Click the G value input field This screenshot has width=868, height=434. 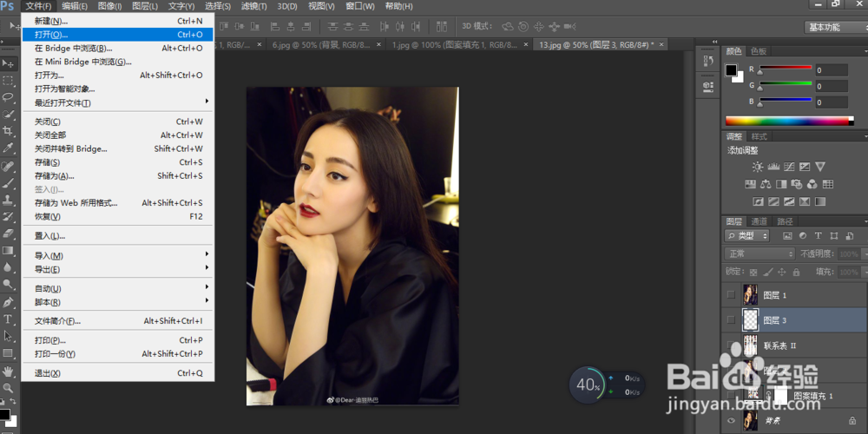tap(831, 86)
